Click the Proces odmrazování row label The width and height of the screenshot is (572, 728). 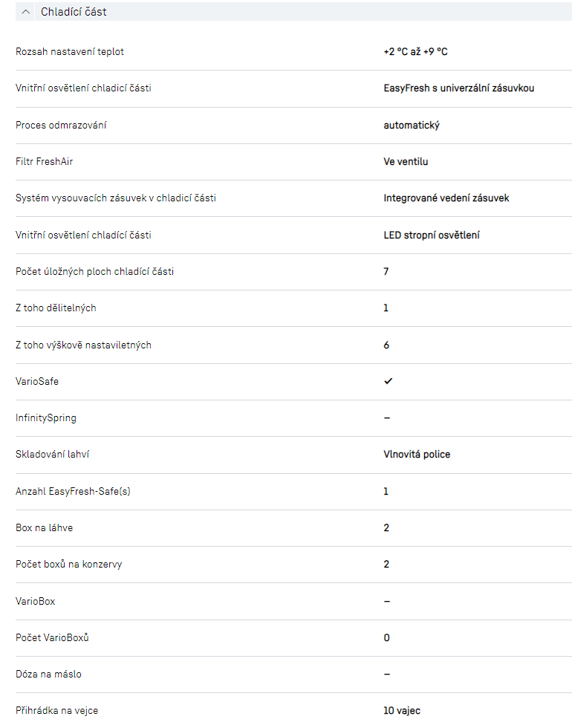(61, 125)
